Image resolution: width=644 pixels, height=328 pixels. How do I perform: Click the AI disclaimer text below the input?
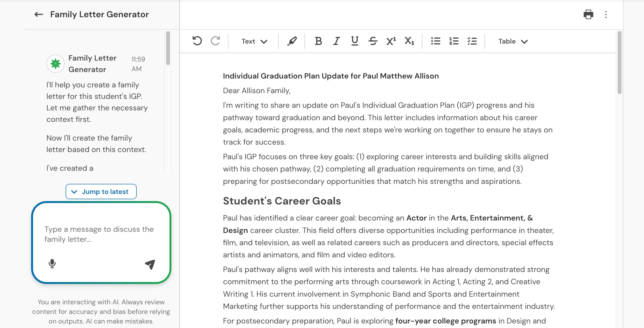(x=101, y=311)
